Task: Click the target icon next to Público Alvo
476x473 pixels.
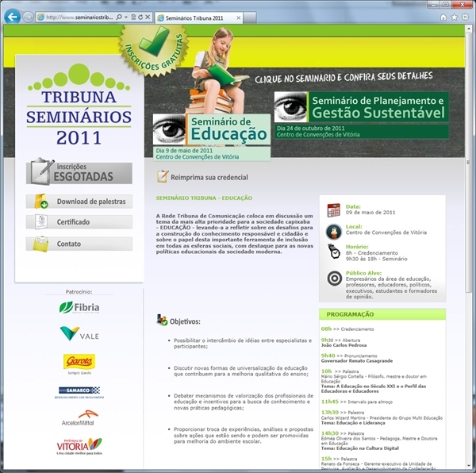Action: [335, 278]
